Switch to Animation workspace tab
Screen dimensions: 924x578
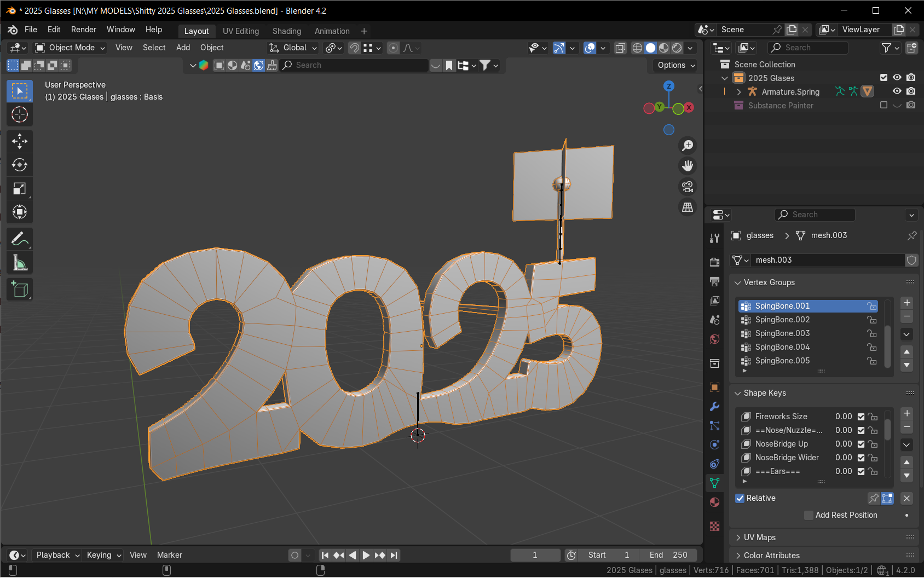pyautogui.click(x=332, y=31)
